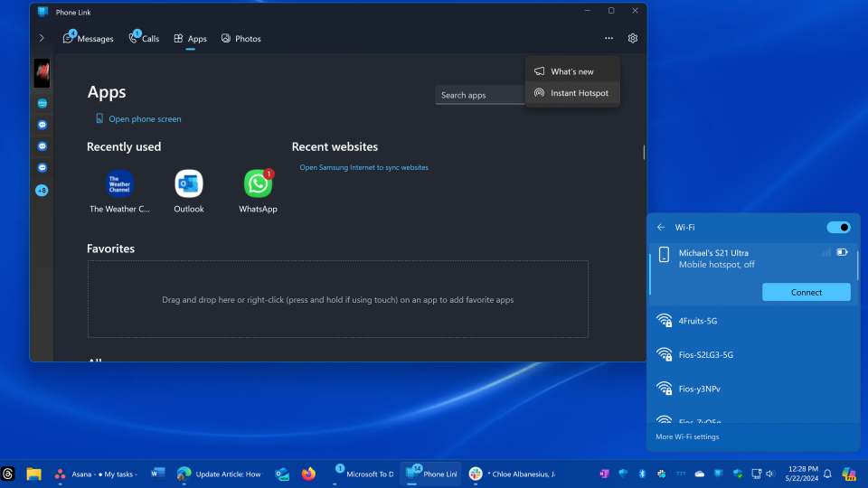
Task: Turn off the Wi-Fi toggle switch
Action: click(x=838, y=228)
